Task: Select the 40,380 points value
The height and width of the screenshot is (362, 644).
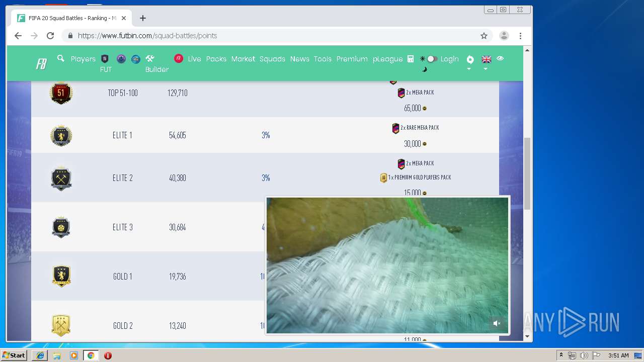Action: point(177,178)
